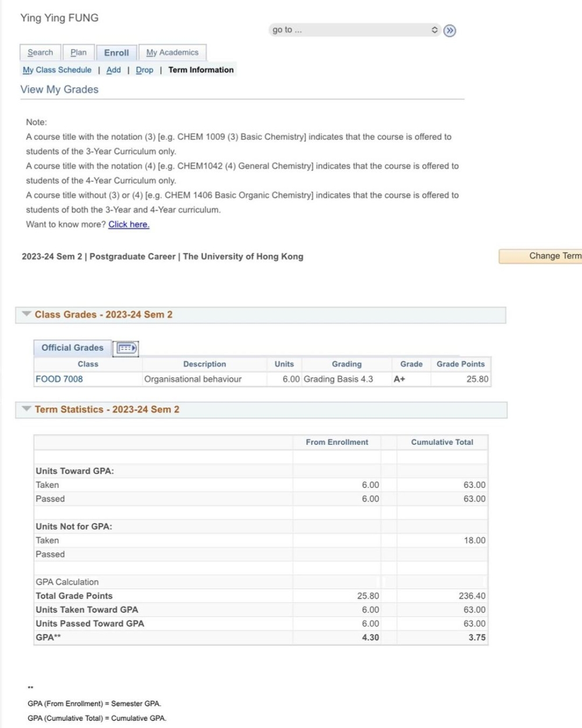Image resolution: width=582 pixels, height=728 pixels.
Task: Collapse the Term Statistics section triangle
Action: click(26, 409)
